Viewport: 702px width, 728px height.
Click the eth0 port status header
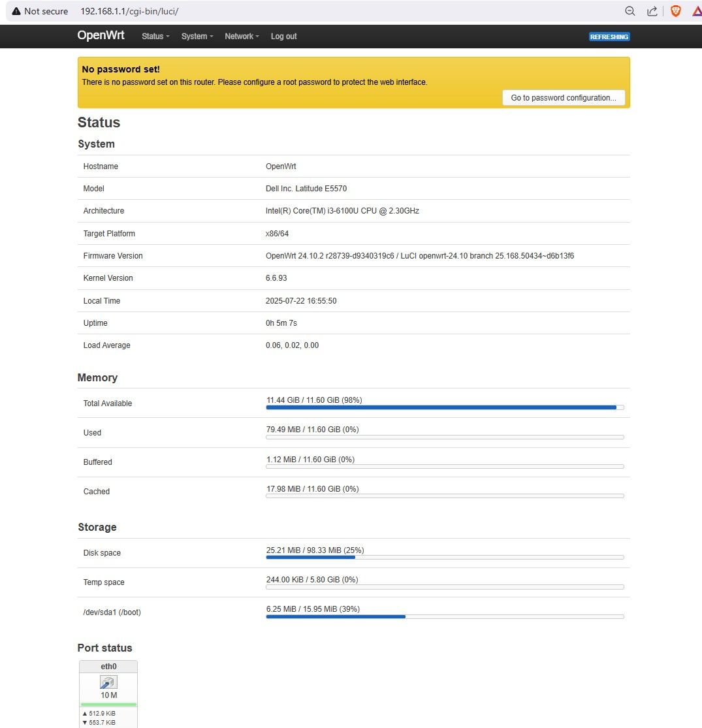pos(108,666)
